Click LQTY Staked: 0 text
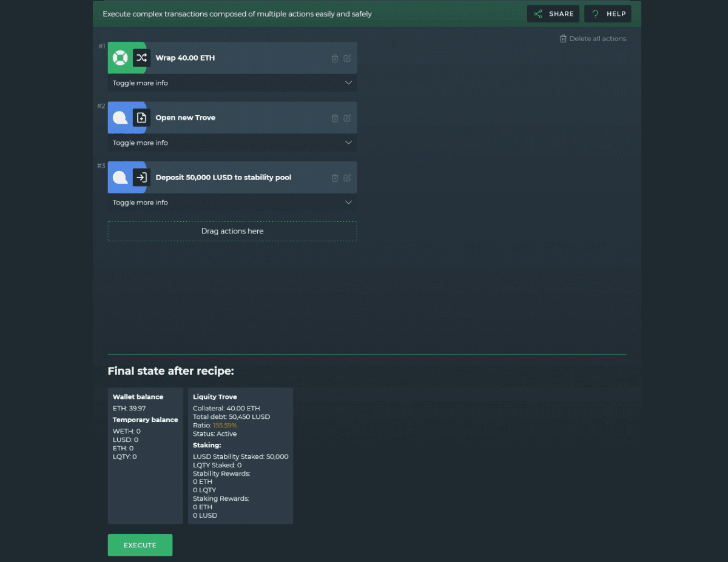Viewport: 728px width, 562px height. pyautogui.click(x=217, y=466)
